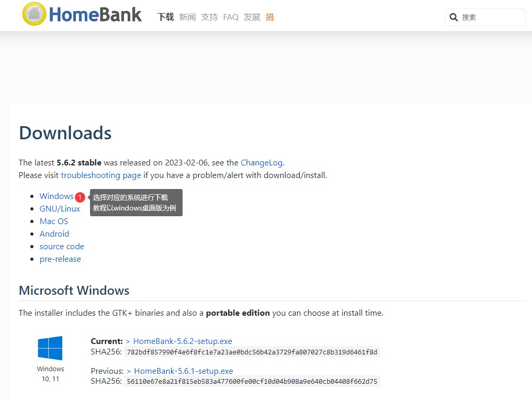Image resolution: width=532 pixels, height=400 pixels.
Task: Jump to the GNU/Linux download section
Action: (60, 209)
